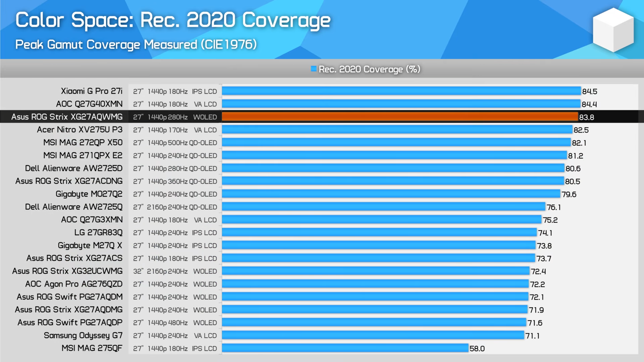Select the 'Gigabyte M27Q X' label

[x=90, y=245]
